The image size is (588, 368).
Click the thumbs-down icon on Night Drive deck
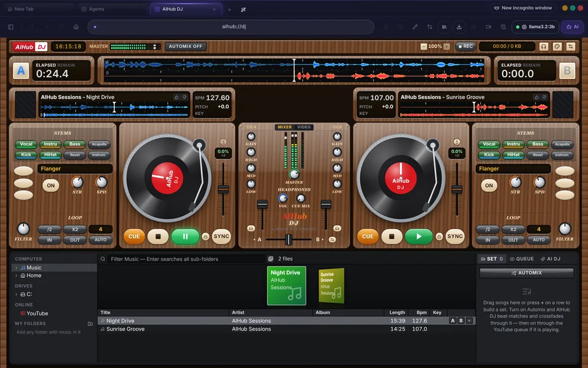coord(184,98)
